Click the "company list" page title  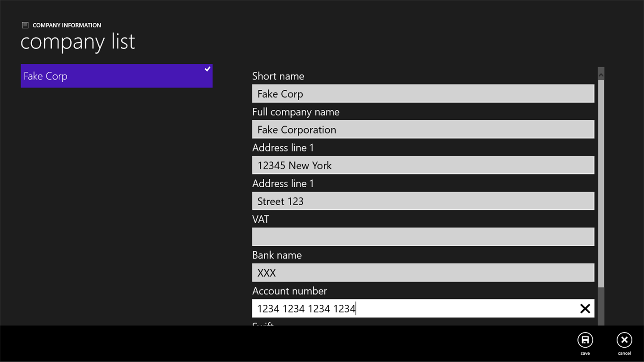(x=78, y=42)
